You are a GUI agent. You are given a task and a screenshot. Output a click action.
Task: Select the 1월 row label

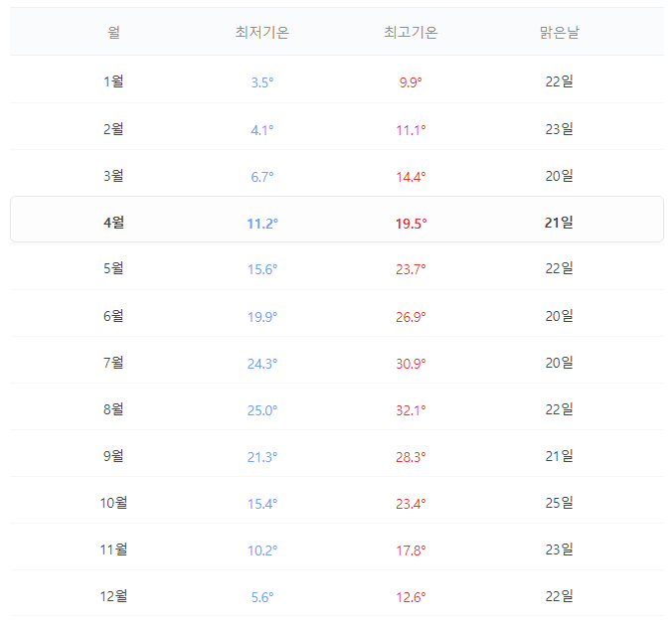(113, 81)
